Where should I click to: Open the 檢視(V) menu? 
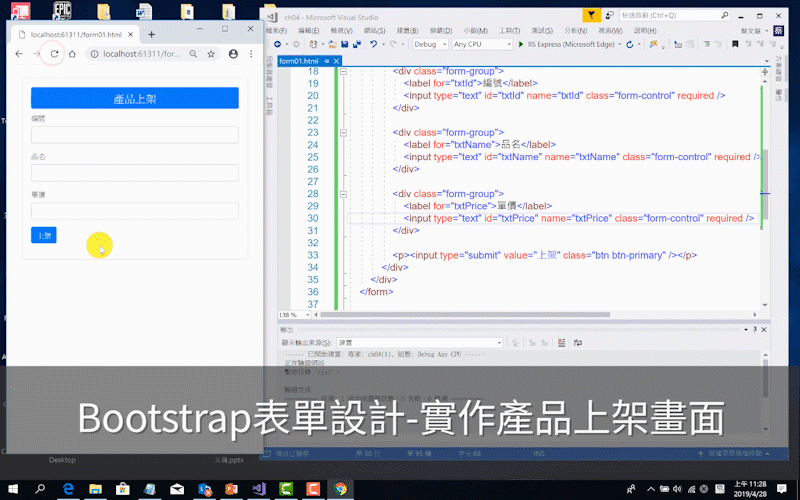click(341, 31)
